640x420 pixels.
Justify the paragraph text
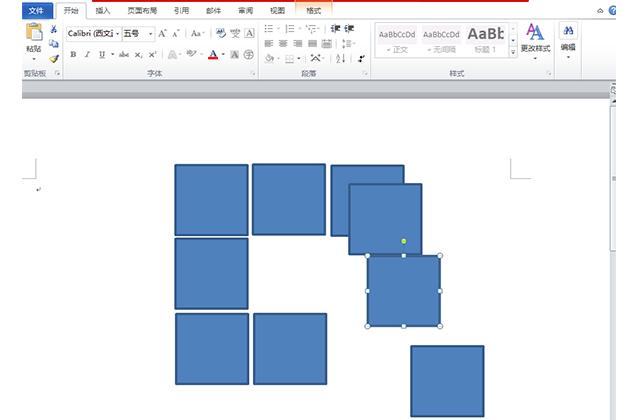312,44
